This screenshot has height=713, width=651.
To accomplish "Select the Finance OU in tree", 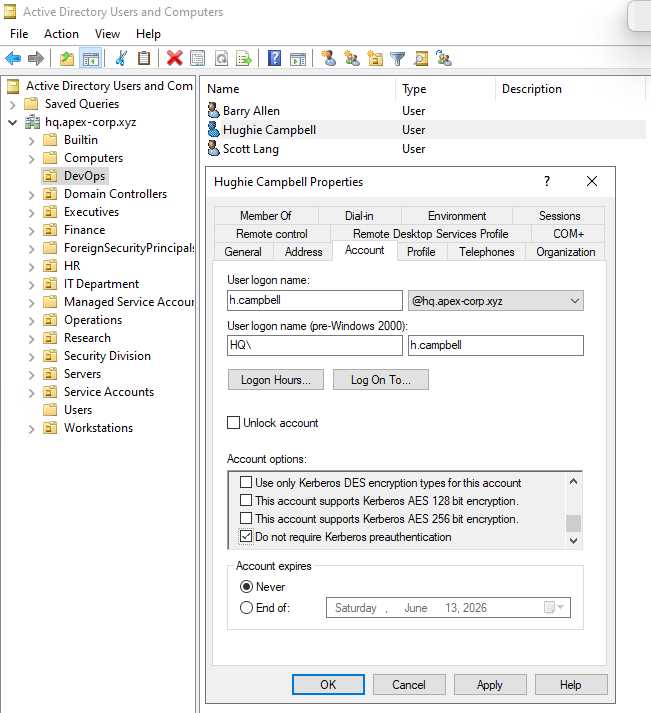I will (x=85, y=230).
